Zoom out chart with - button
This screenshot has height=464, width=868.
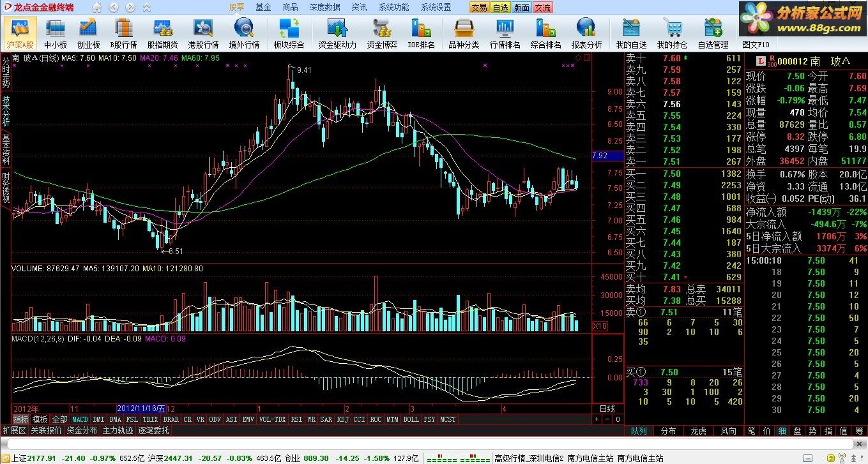coord(607,419)
